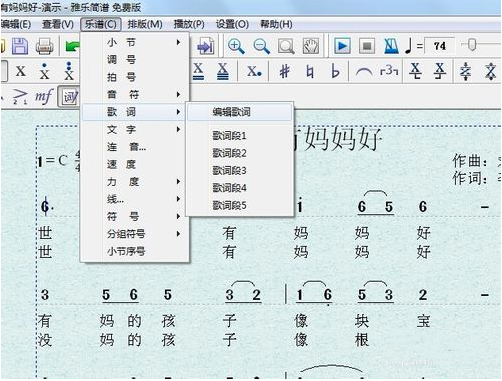Open the 帮助(H) menu

[x=276, y=24]
